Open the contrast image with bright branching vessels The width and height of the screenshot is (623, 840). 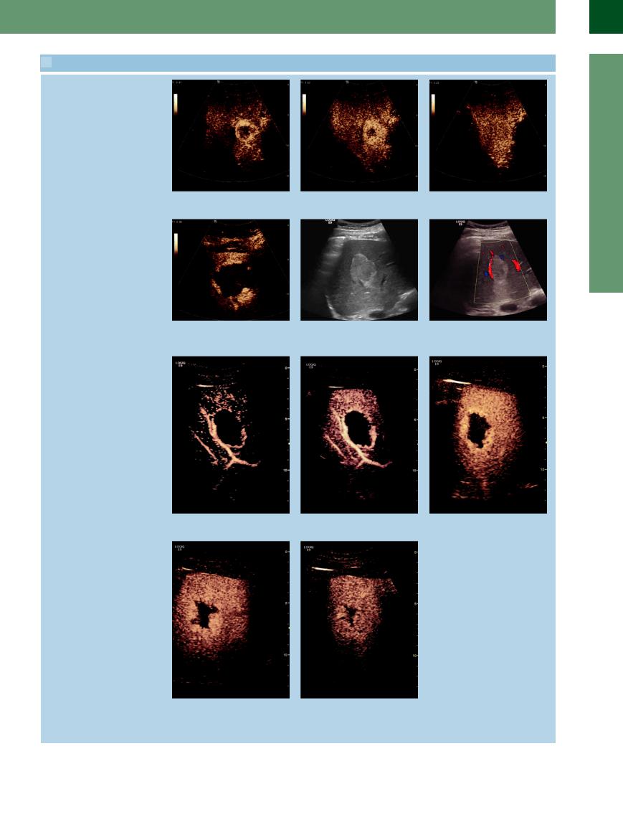[231, 435]
